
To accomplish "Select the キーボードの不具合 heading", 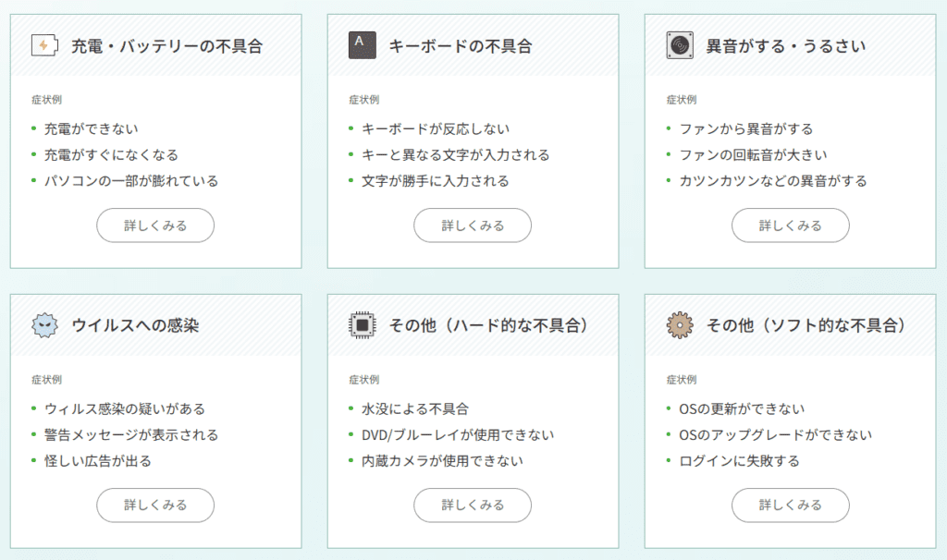I will [461, 46].
